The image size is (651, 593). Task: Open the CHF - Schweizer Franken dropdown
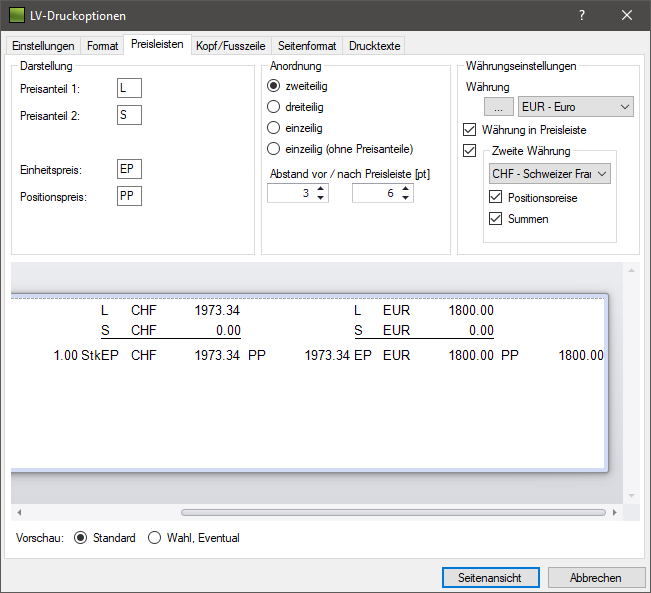coord(550,174)
